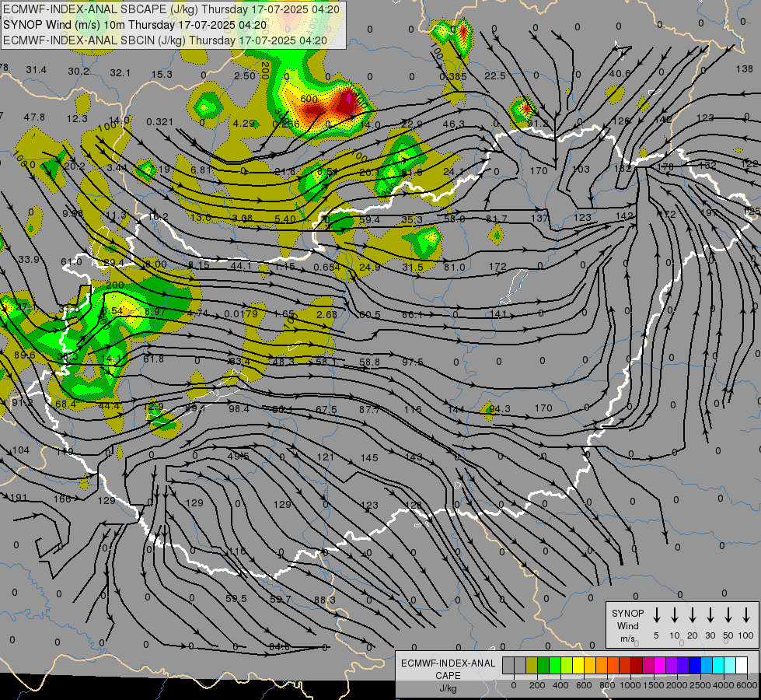Pick the olive swatch in CAPE legend
The height and width of the screenshot is (700, 761).
(x=532, y=665)
